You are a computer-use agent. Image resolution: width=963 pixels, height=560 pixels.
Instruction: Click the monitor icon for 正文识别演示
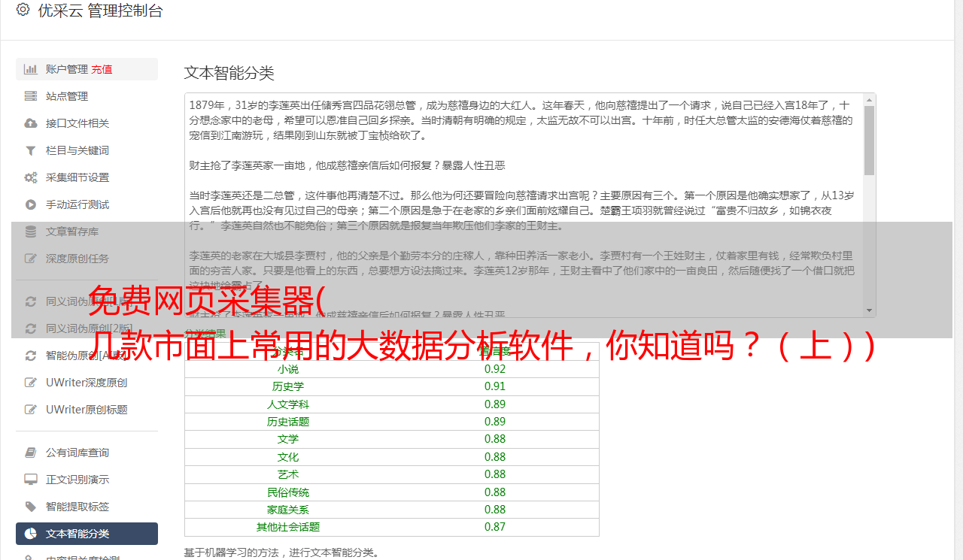click(31, 480)
